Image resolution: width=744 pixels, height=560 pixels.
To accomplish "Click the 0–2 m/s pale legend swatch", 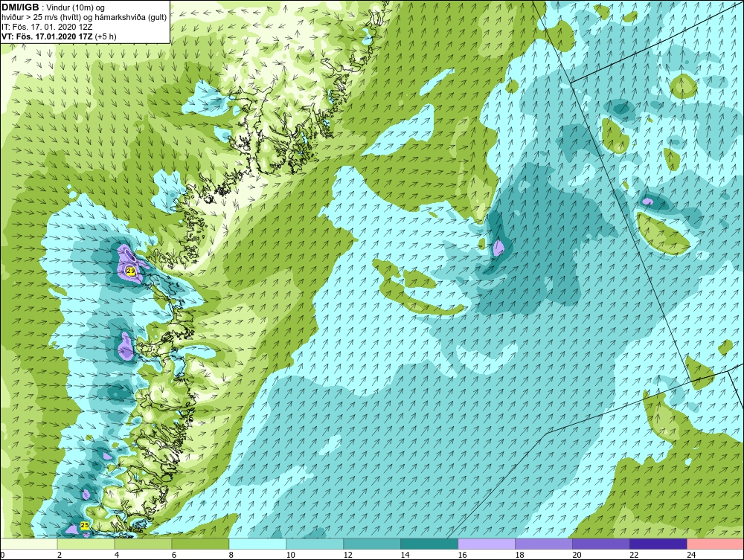I will (29, 544).
